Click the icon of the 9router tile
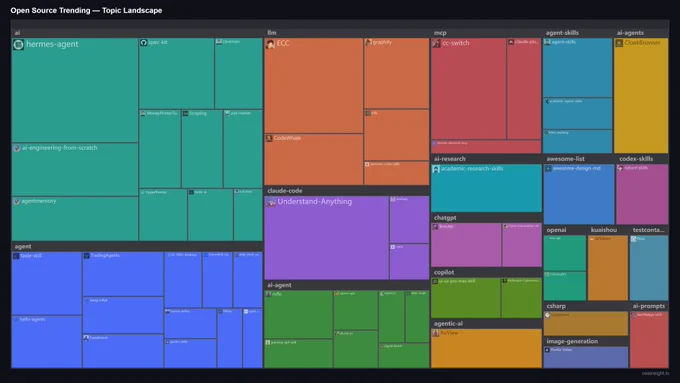The height and width of the screenshot is (383, 680). coord(435,227)
